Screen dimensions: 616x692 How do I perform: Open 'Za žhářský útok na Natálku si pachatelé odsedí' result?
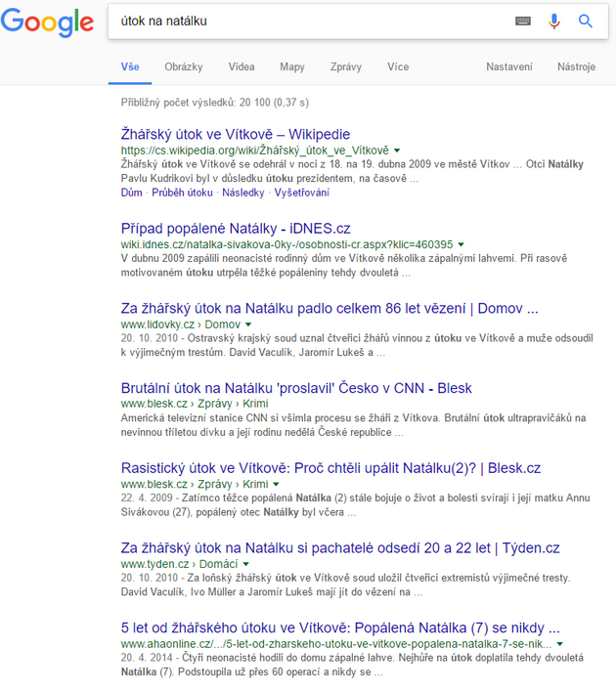[x=340, y=548]
